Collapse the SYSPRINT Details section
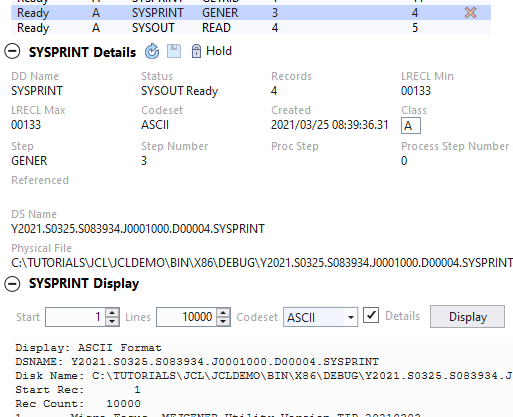 pos(12,51)
